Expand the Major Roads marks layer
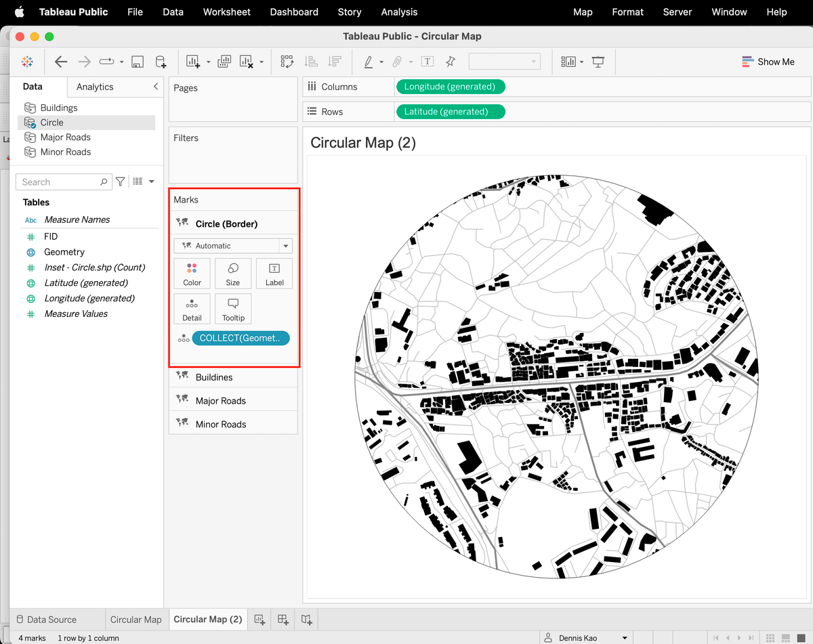This screenshot has width=813, height=644. pos(233,401)
